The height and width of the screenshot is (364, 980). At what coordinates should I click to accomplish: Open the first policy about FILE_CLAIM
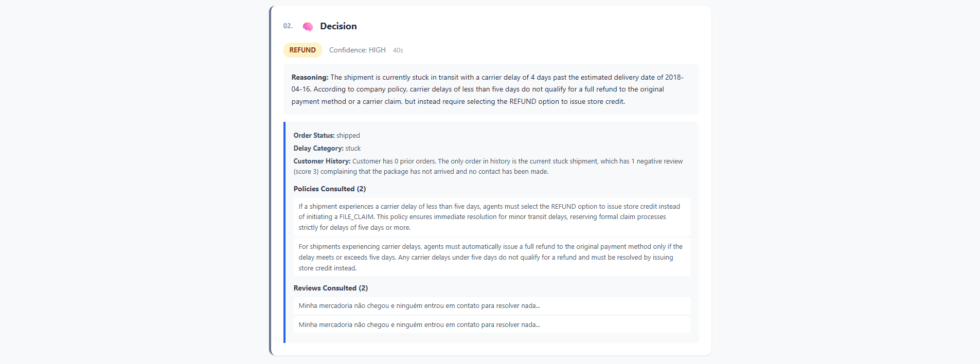pos(492,217)
